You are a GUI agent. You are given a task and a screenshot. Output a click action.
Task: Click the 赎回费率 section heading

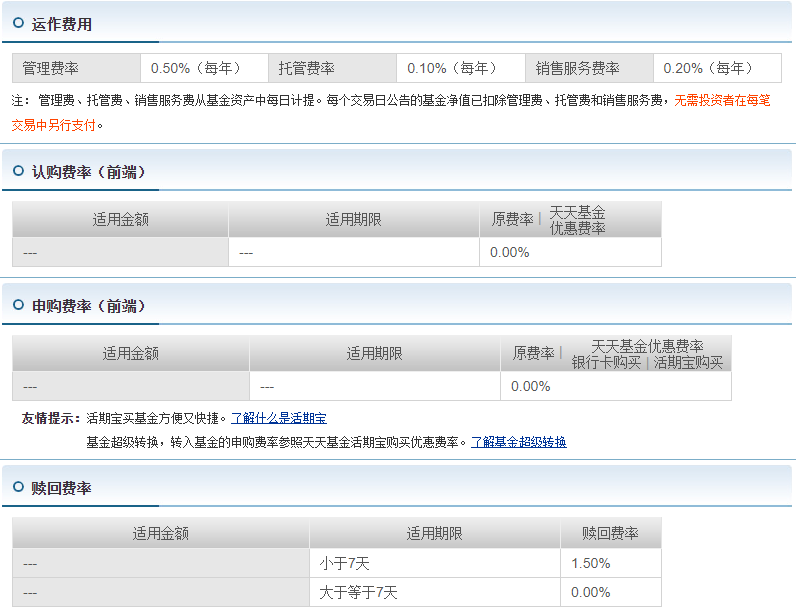61,488
